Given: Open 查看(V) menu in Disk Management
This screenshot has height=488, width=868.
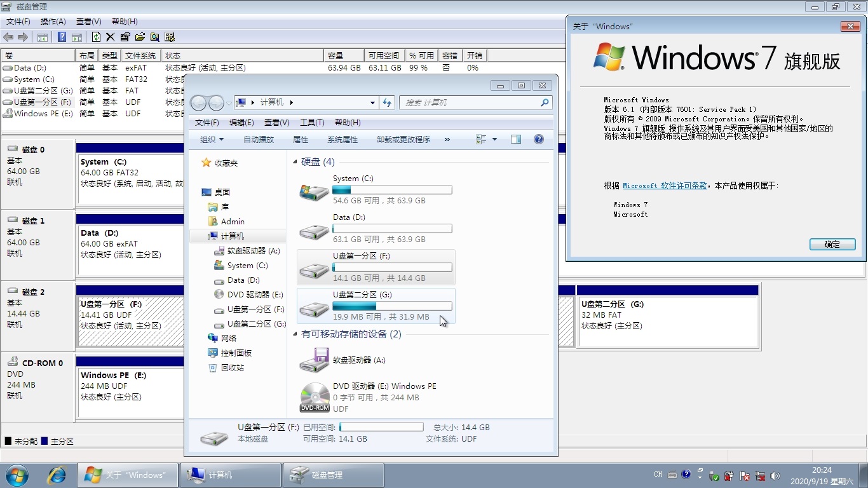Looking at the screenshot, I should (x=88, y=22).
